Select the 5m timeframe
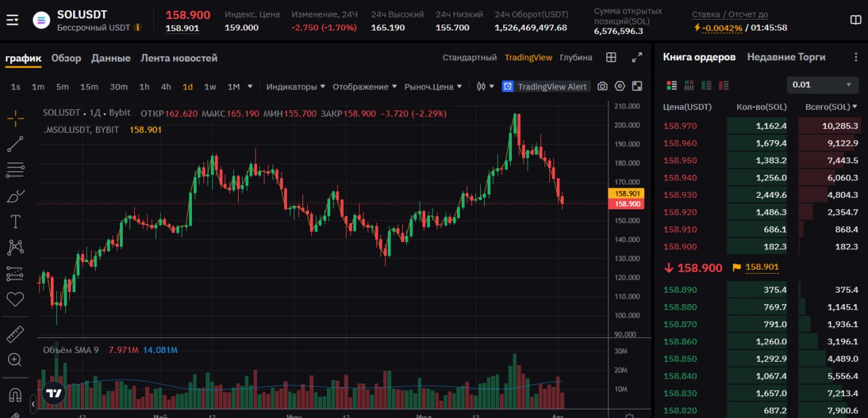 [x=62, y=87]
